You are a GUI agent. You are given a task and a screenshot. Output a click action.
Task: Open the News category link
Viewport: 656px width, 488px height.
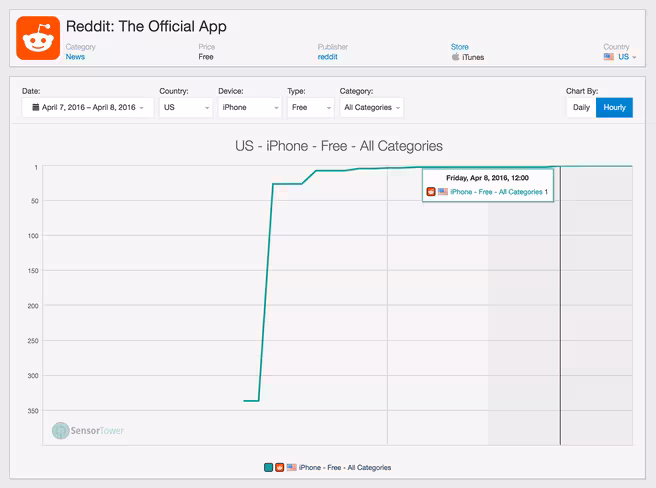click(x=75, y=57)
